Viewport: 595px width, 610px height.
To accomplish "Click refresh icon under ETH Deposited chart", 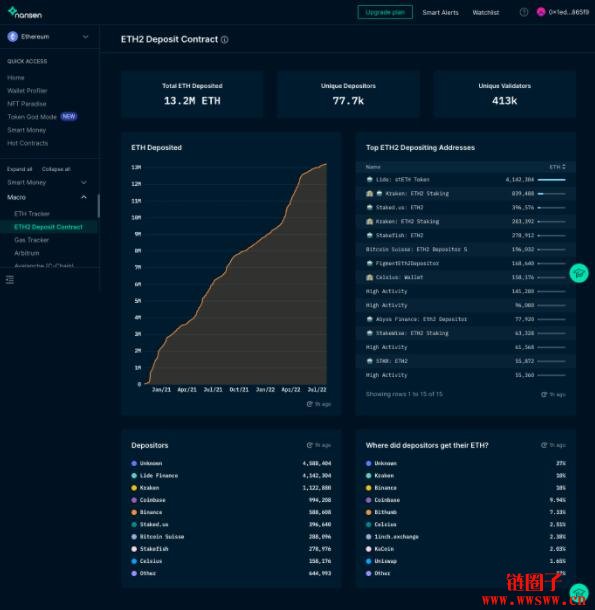I will point(309,404).
